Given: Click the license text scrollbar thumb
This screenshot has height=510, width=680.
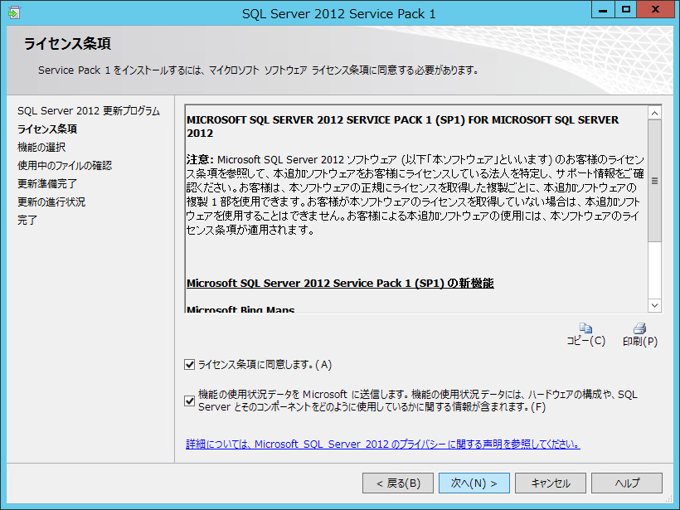Looking at the screenshot, I should [x=654, y=181].
